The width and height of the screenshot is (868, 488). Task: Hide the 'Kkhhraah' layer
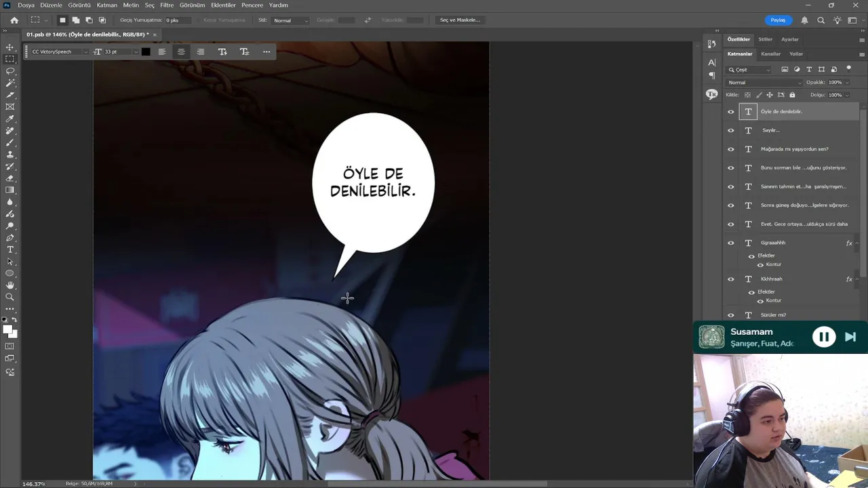coord(731,279)
